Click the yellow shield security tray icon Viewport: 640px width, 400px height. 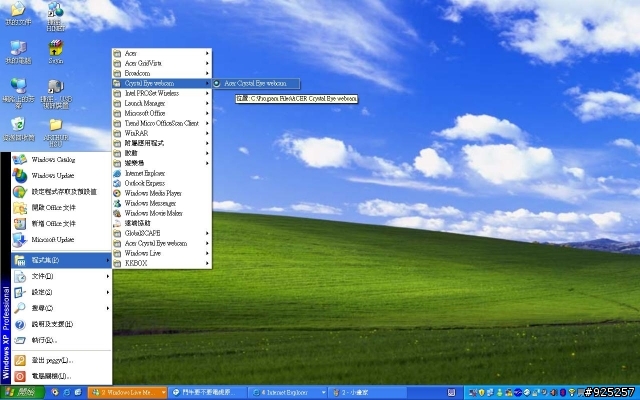tap(482, 393)
